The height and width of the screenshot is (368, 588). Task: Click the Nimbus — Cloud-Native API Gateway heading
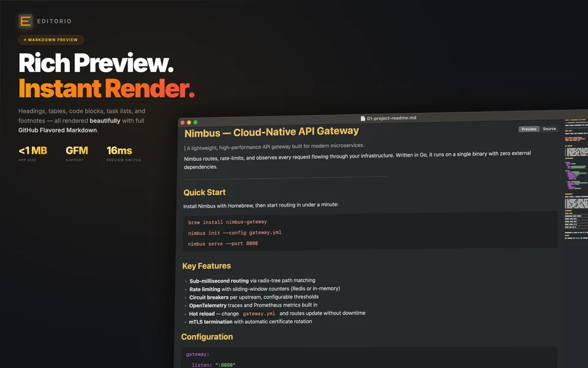(x=271, y=132)
